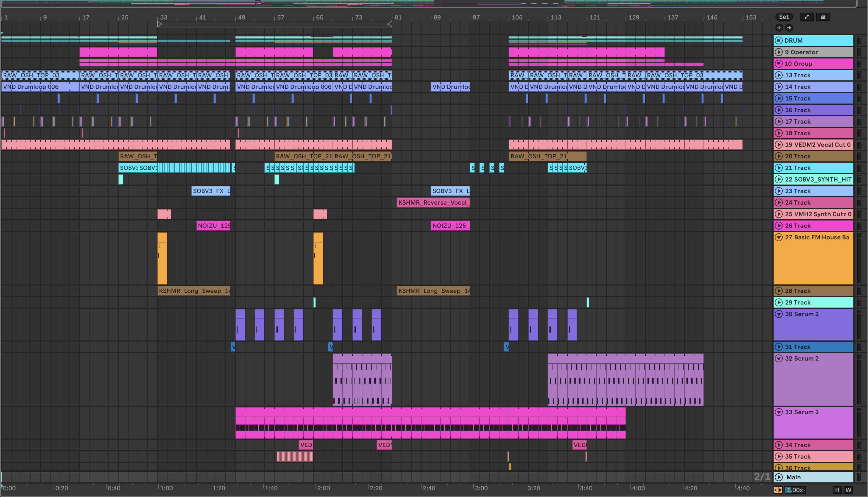Click the Set locator button
868x497 pixels.
point(784,17)
